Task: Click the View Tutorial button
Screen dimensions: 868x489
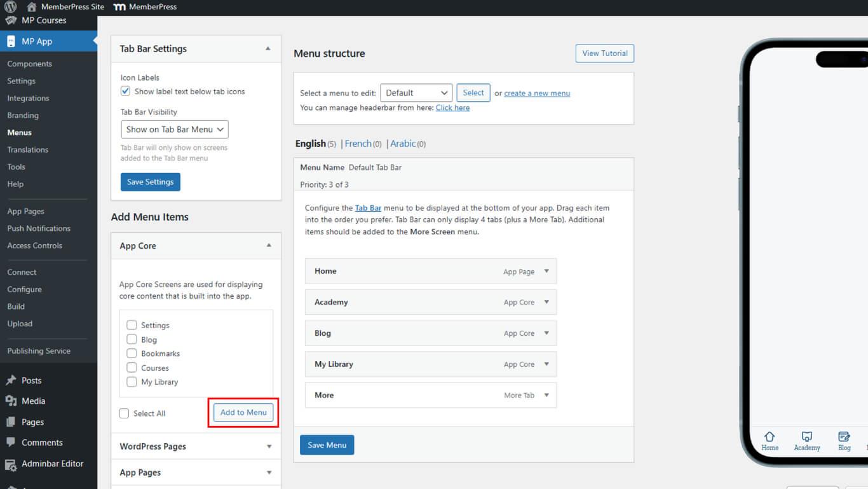Action: (604, 53)
